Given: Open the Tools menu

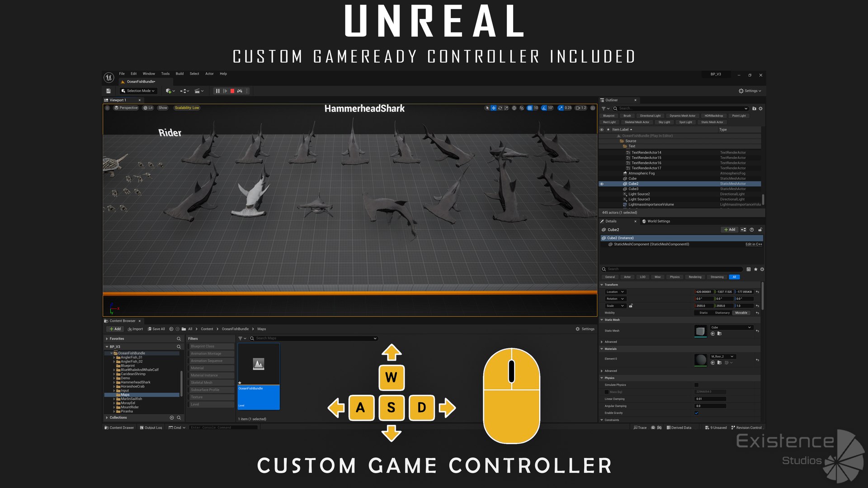Looking at the screenshot, I should 165,74.
